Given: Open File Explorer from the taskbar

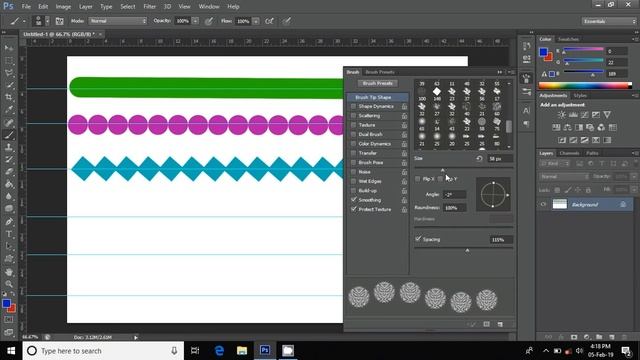Looking at the screenshot, I should coord(242,351).
